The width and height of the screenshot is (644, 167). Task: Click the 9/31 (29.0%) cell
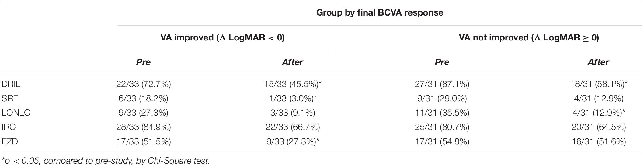(442, 98)
